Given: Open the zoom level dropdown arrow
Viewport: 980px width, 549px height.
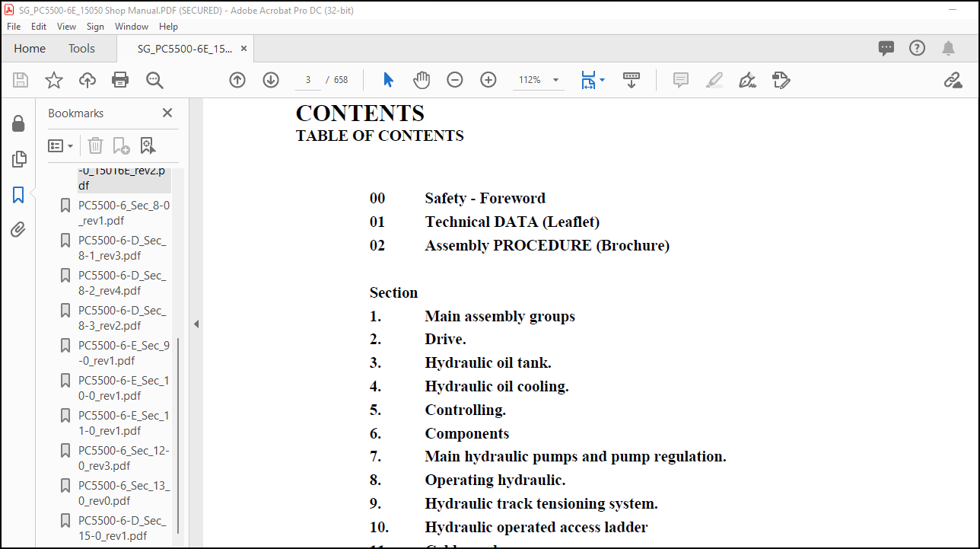Looking at the screenshot, I should point(556,80).
